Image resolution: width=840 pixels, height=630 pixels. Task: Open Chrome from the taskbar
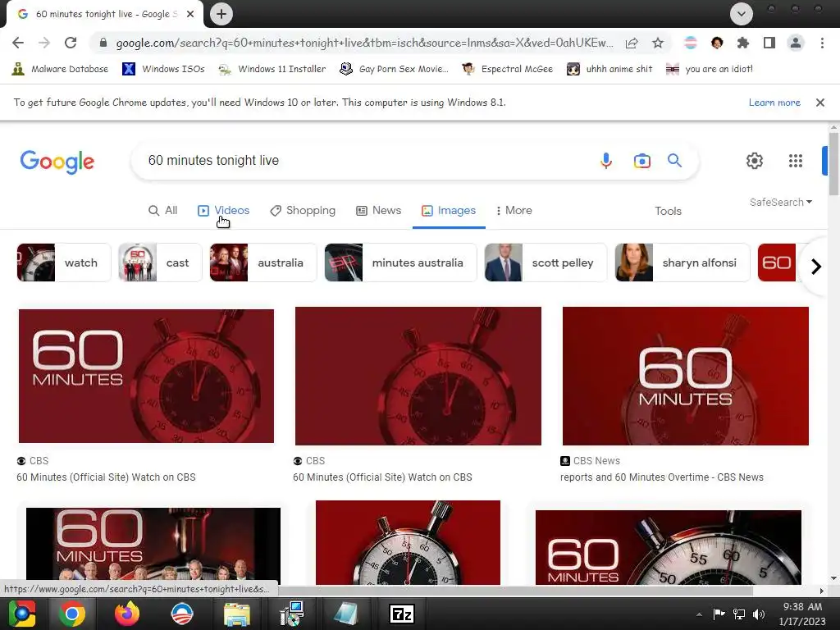click(x=72, y=614)
